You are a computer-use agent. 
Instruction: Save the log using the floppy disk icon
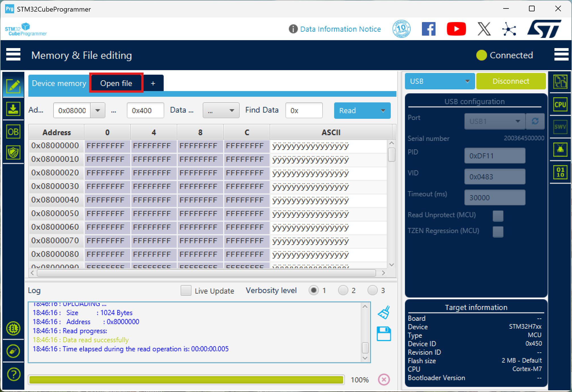(x=384, y=334)
